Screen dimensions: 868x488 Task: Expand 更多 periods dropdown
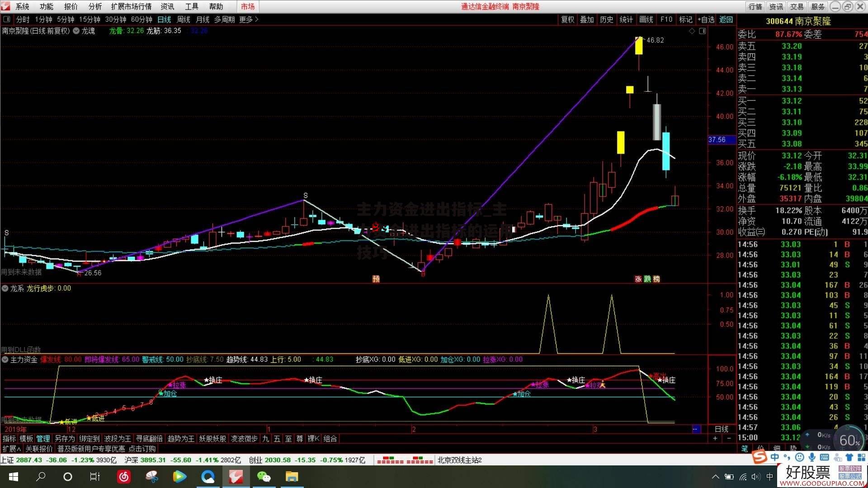tap(249, 19)
